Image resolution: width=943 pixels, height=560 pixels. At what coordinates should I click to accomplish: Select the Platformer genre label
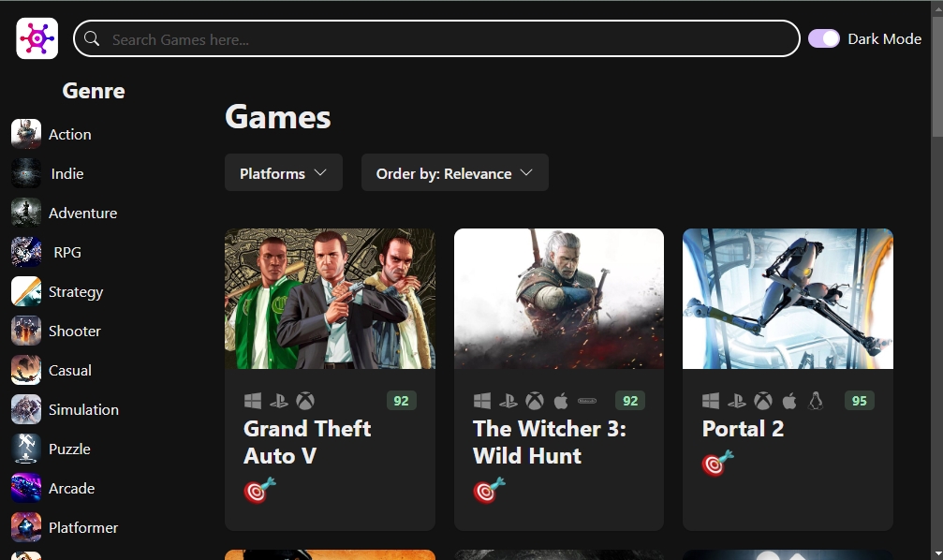point(83,527)
